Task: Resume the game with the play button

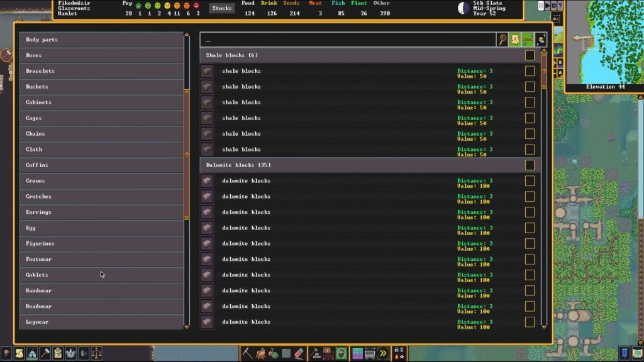Action: (x=547, y=6)
